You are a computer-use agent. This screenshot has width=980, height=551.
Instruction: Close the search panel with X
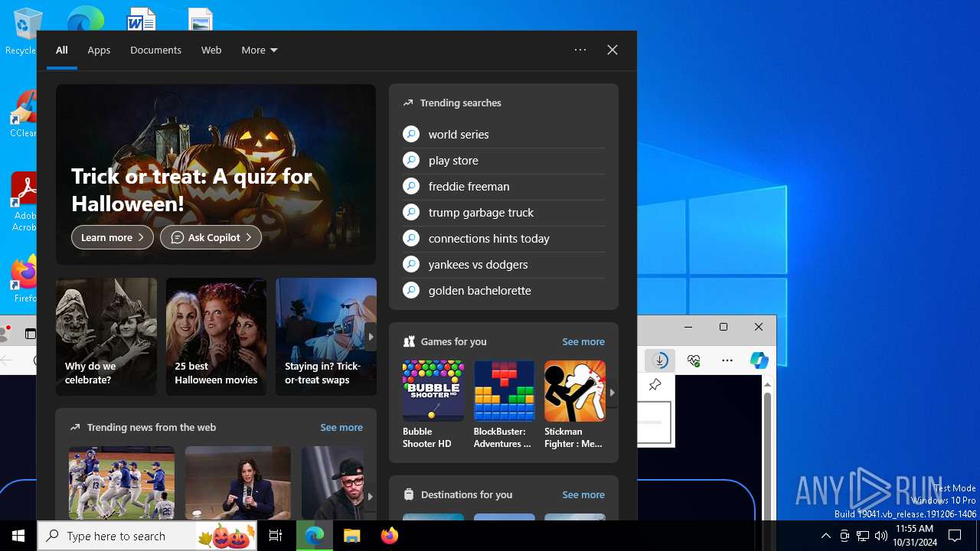[x=612, y=50]
